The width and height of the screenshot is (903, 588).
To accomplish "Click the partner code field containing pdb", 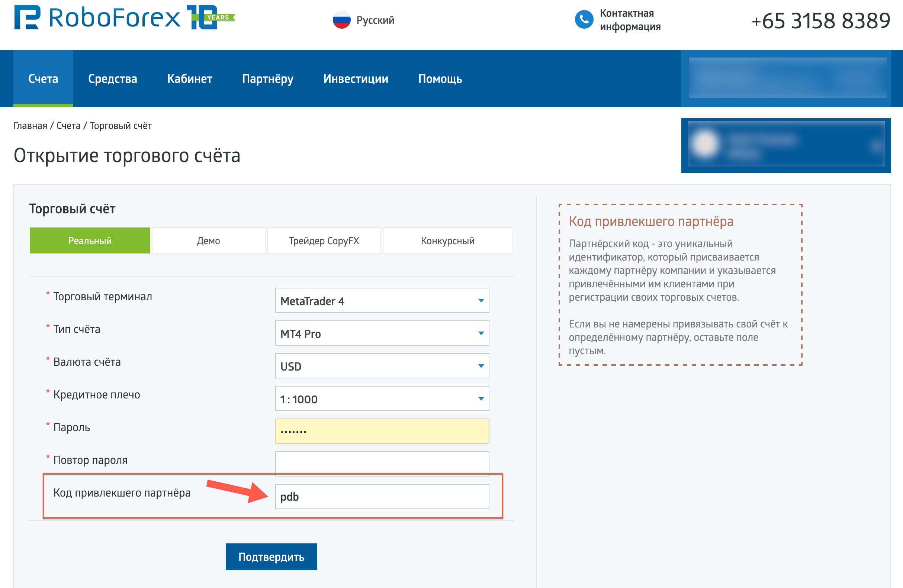I will [x=382, y=497].
